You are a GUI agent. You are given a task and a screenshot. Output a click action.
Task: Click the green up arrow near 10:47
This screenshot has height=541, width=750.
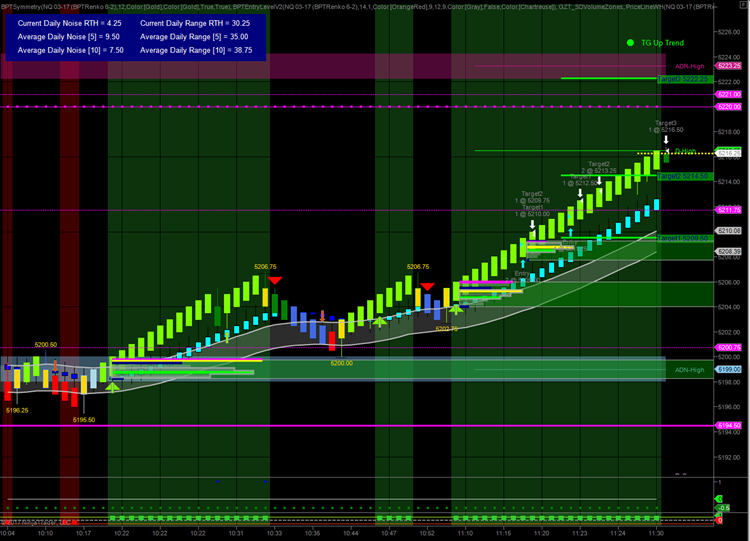(379, 321)
